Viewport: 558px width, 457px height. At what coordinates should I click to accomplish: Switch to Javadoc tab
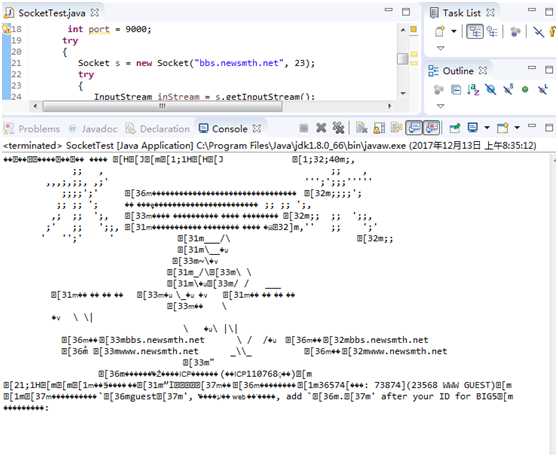pos(93,129)
